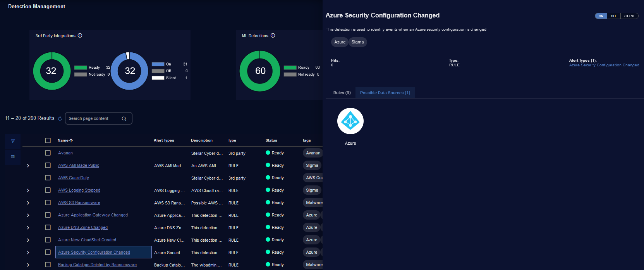The image size is (644, 270).
Task: Click the Tags column header
Action: point(307,140)
